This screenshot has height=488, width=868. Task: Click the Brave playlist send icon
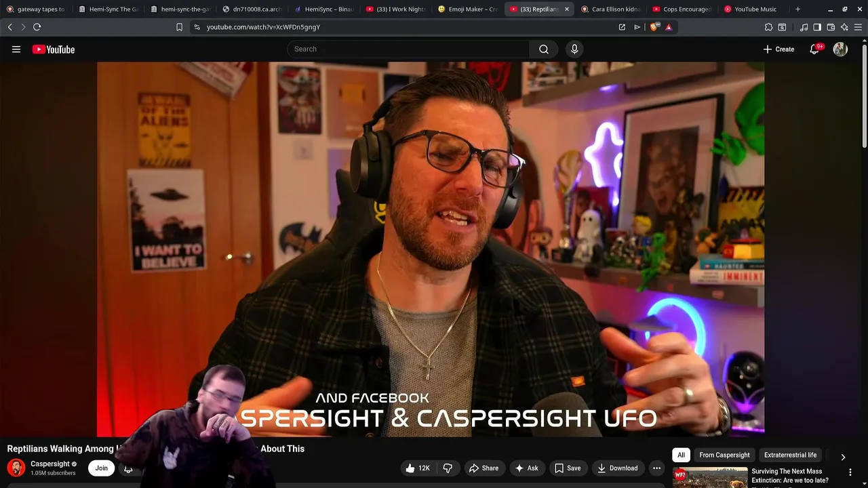click(x=637, y=27)
